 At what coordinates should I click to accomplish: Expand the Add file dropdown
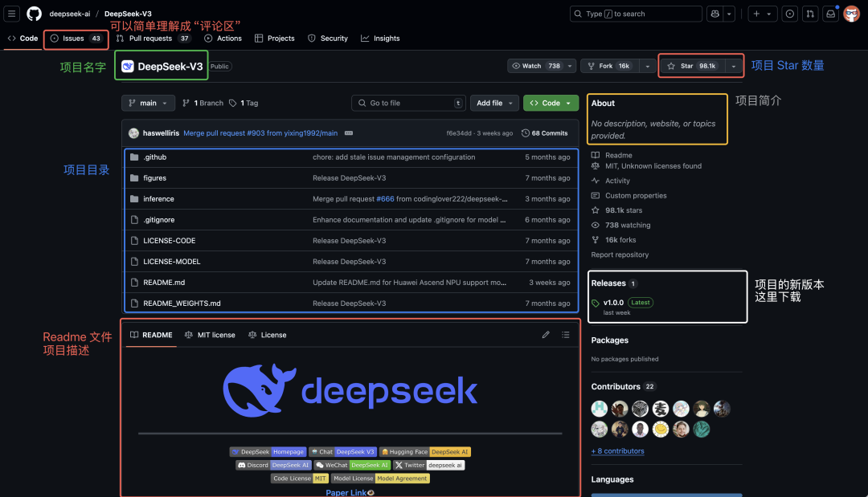pyautogui.click(x=494, y=103)
